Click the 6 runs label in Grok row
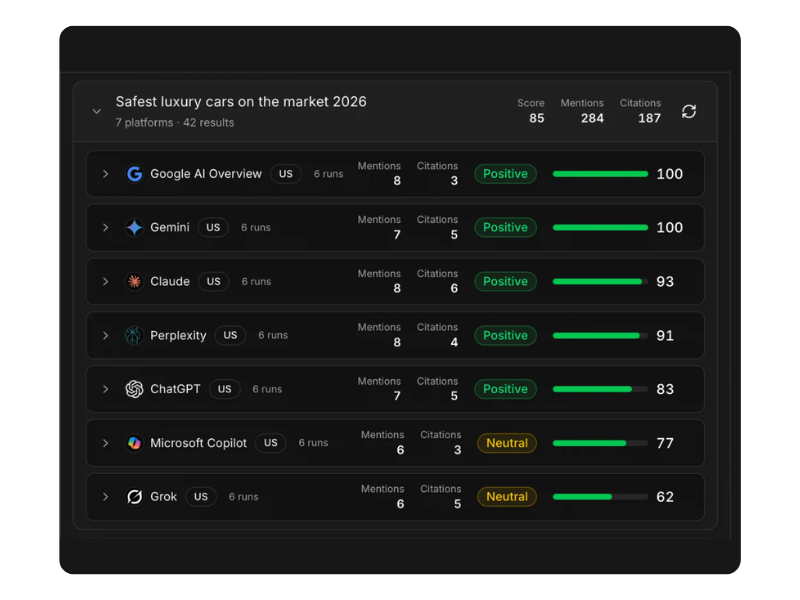 (243, 496)
